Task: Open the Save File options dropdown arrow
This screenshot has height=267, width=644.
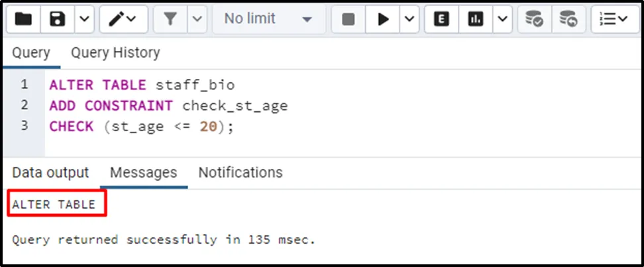Action: [83, 19]
